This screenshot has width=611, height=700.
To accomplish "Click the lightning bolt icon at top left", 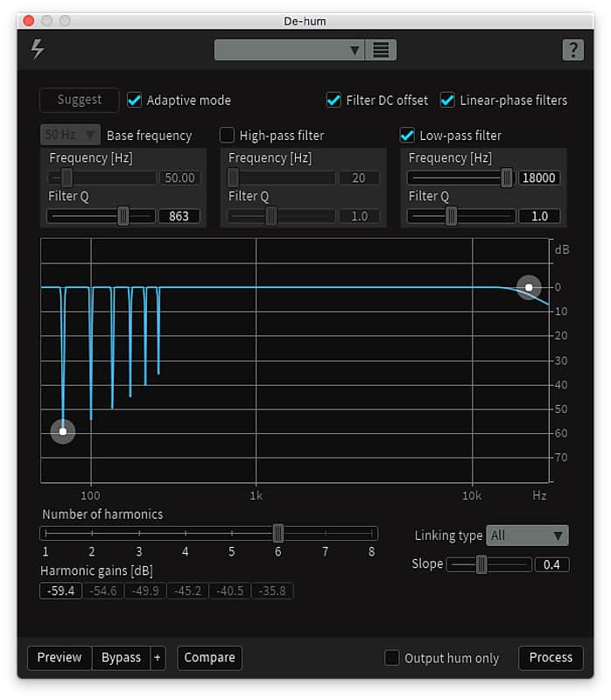I will coord(38,49).
